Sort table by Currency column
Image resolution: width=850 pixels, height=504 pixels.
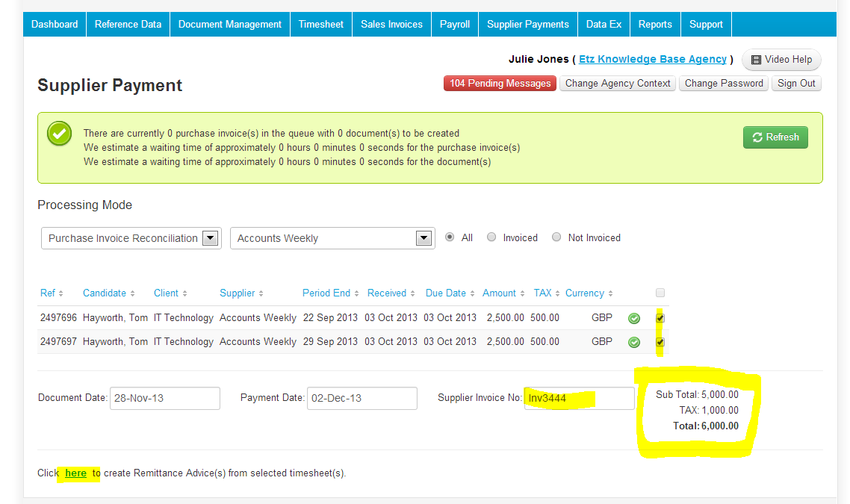589,293
